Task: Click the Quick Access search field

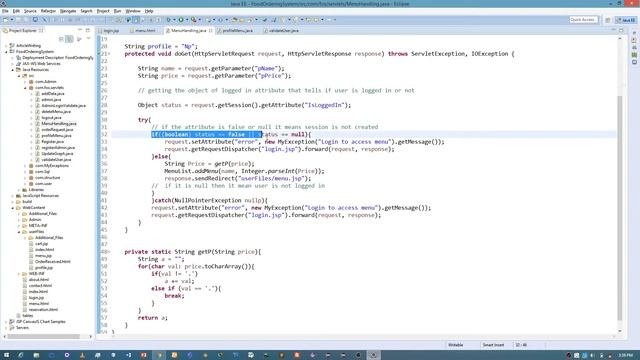Action: coord(584,20)
